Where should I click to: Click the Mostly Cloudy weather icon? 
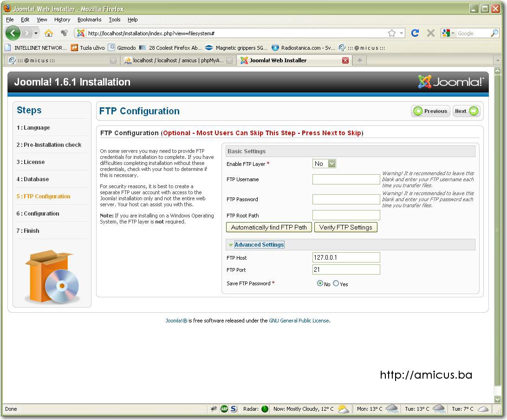coord(343,409)
